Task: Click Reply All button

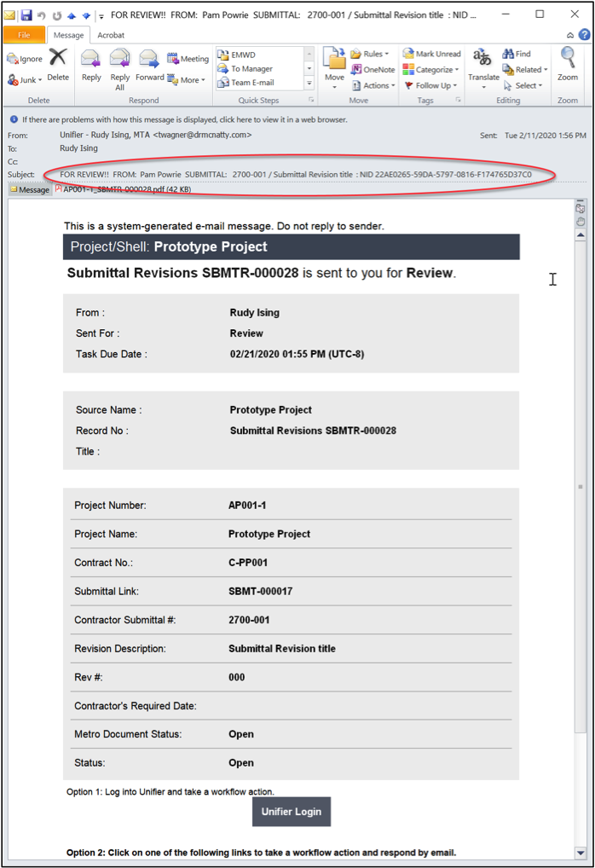Action: pos(119,69)
